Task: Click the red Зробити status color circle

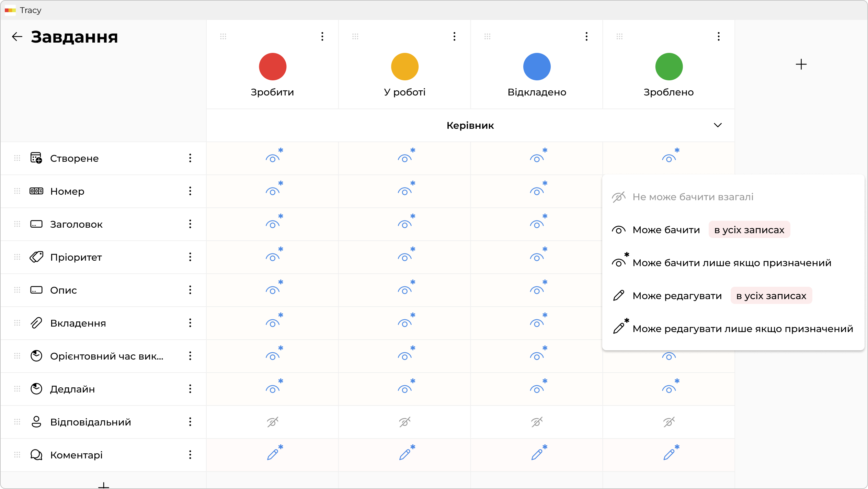Action: point(273,67)
